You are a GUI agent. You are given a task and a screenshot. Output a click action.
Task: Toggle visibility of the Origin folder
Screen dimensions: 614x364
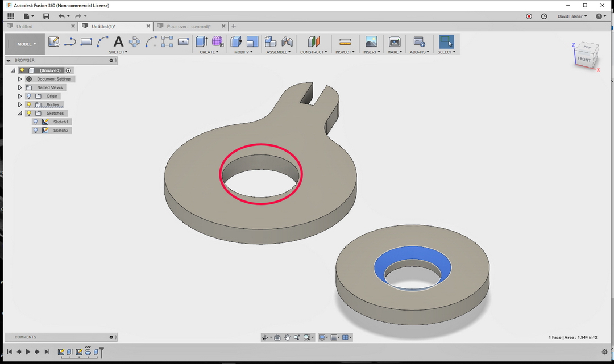29,96
